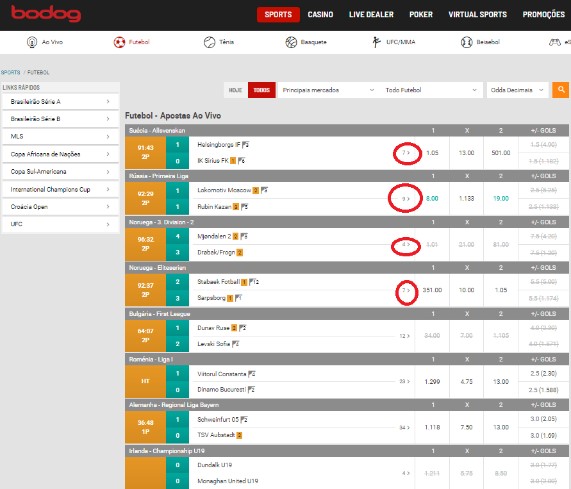The width and height of the screenshot is (571, 489).
Task: Toggle the HOJE filter
Action: point(236,90)
